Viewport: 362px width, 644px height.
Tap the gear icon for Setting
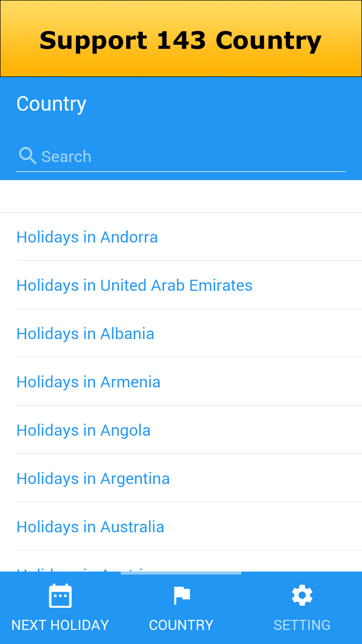point(302,596)
